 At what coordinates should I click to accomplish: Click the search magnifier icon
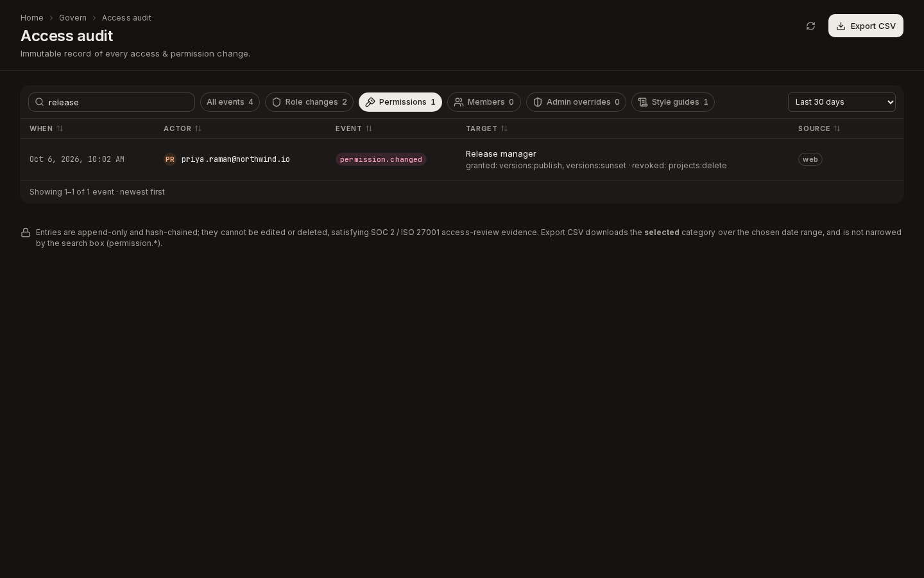click(40, 102)
